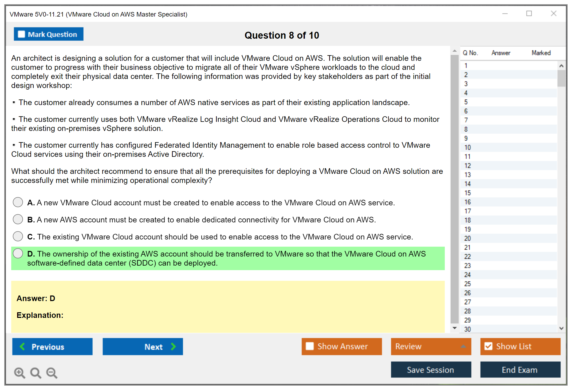The width and height of the screenshot is (574, 392).
Task: Enable the Show Answer checkbox
Action: tap(310, 346)
